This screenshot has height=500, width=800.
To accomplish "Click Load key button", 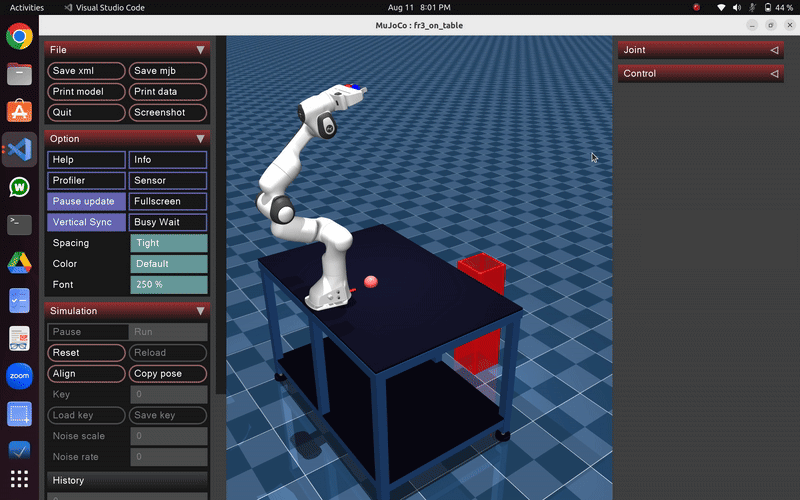I will 86,415.
